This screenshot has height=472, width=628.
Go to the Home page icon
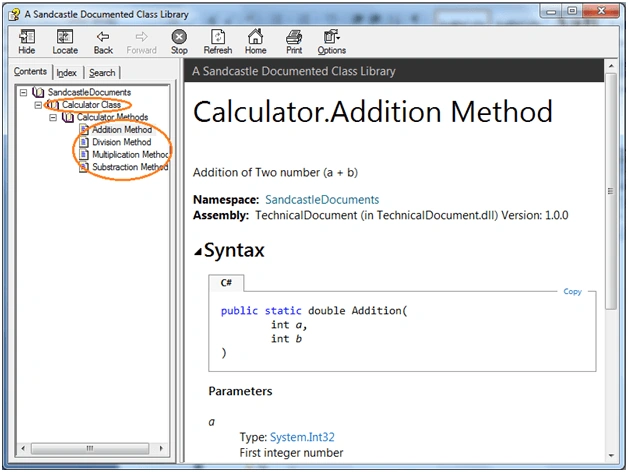(256, 42)
